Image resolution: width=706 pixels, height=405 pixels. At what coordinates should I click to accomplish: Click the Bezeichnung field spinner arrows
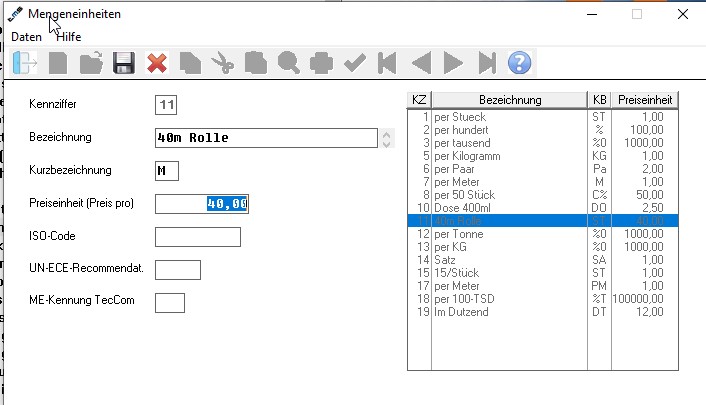pyautogui.click(x=386, y=138)
